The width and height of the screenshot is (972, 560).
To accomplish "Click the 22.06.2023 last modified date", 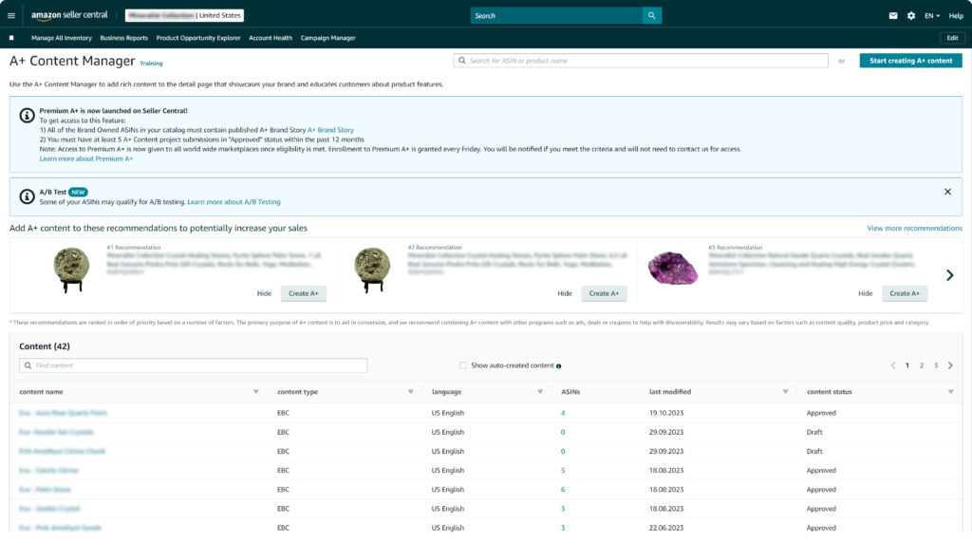I will point(665,528).
